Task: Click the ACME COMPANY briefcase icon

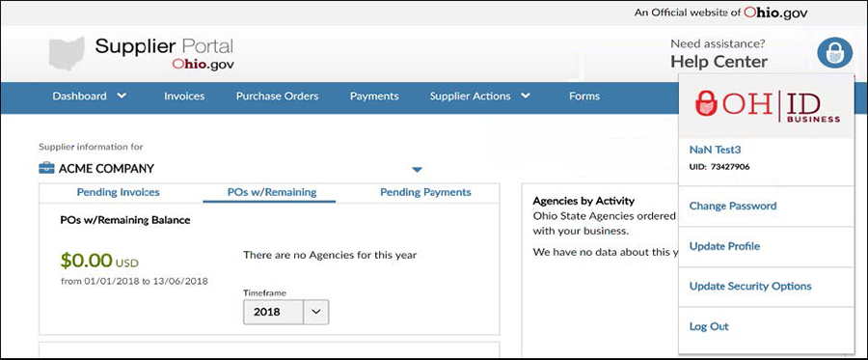Action: [46, 168]
